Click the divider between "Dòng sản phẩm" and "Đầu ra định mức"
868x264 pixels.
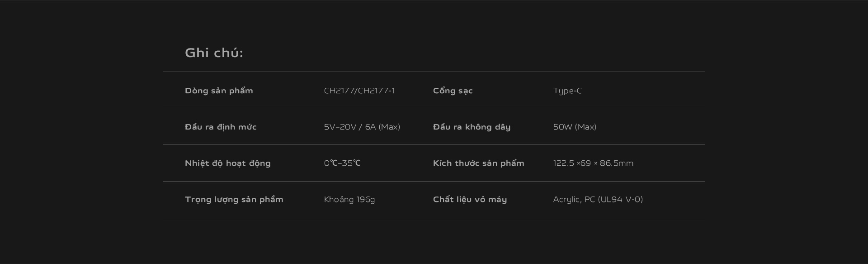click(x=434, y=108)
